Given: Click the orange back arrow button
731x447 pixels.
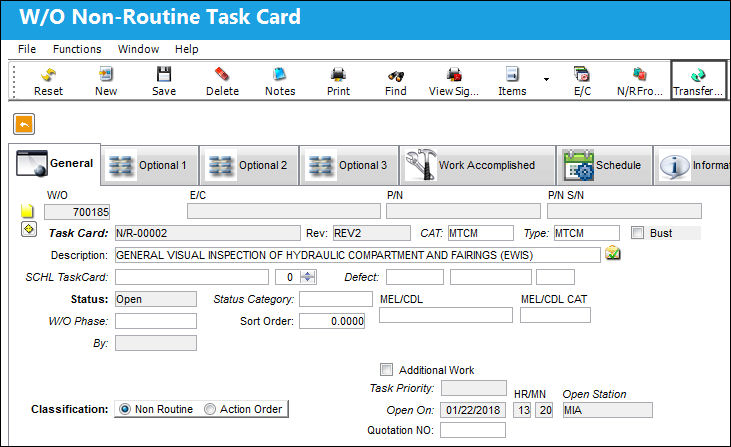Looking at the screenshot, I should click(x=24, y=124).
